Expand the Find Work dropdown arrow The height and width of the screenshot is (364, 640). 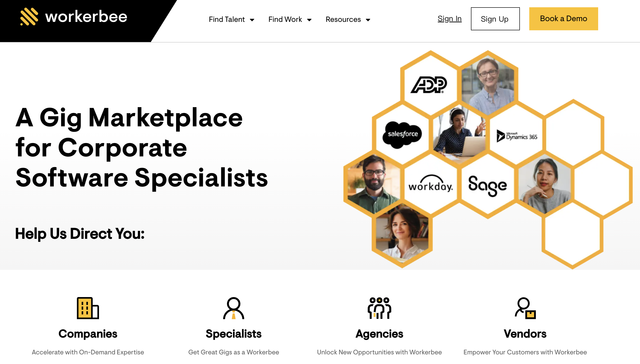pyautogui.click(x=309, y=20)
